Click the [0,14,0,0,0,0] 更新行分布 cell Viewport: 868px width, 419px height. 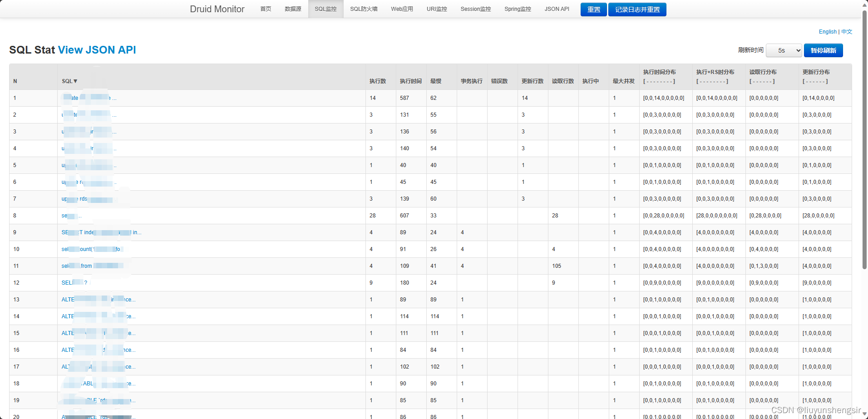[819, 98]
